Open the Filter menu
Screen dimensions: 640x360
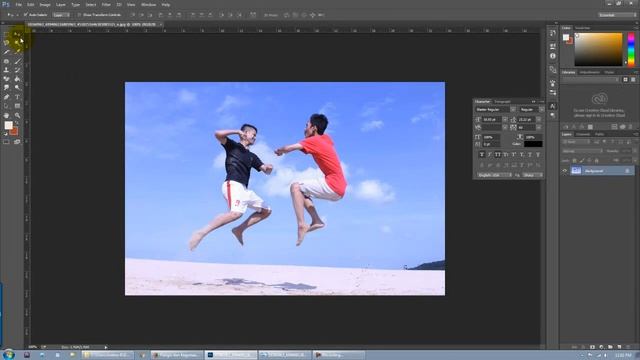pos(106,4)
